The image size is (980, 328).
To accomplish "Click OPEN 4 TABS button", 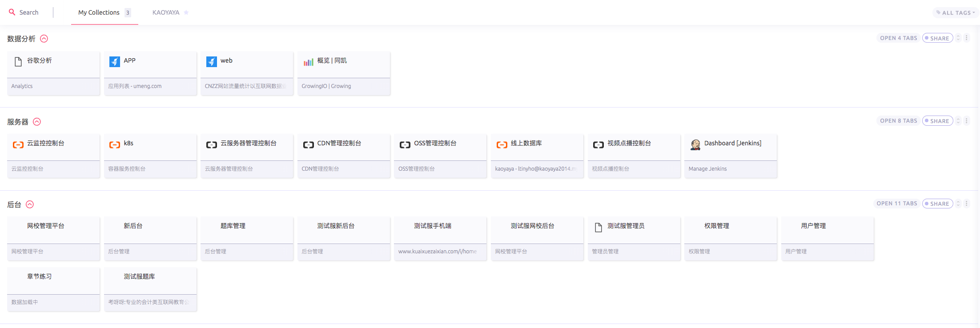I will click(898, 38).
